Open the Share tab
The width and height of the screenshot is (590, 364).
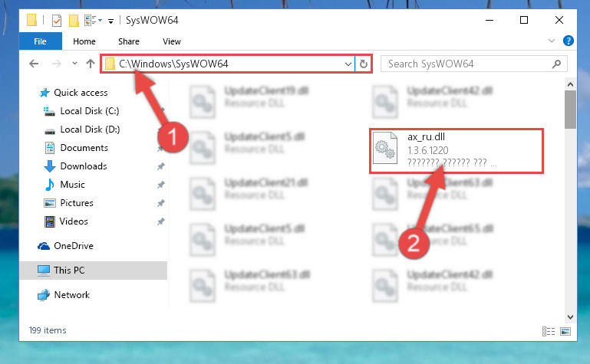coord(129,41)
